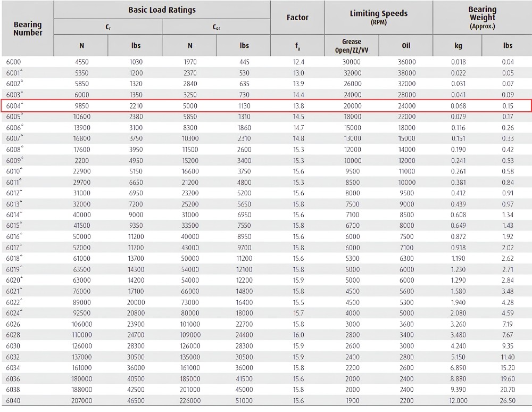Screen dimensions: 532x412
Task: Click the Bearing Weight (Approx.) header
Action: pos(483,17)
